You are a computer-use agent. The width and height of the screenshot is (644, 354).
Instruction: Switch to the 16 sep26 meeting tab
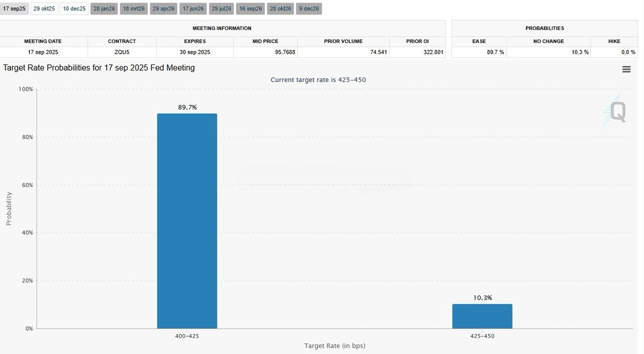251,9
